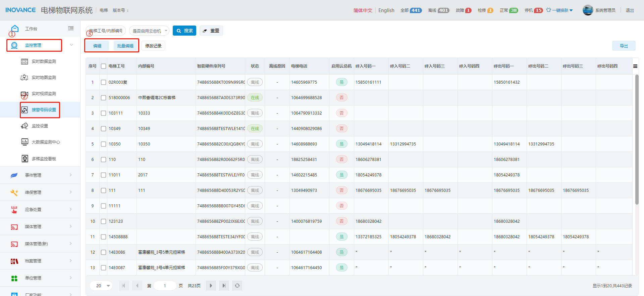Click the elevator number search field
The height and width of the screenshot is (296, 644).
point(106,31)
